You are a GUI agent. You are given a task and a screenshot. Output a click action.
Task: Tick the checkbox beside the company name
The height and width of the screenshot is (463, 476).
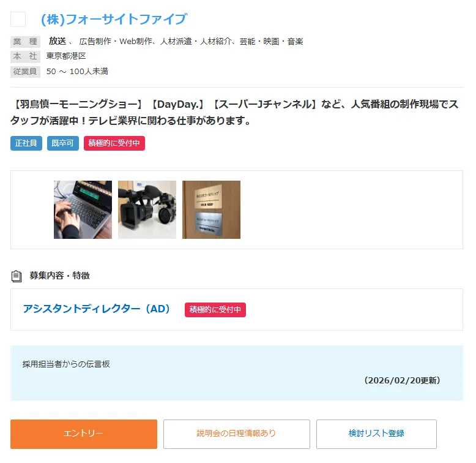point(18,20)
